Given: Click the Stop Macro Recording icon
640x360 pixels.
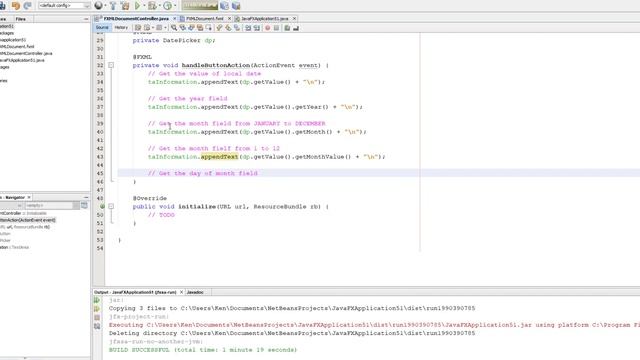Looking at the screenshot, I should [276, 28].
